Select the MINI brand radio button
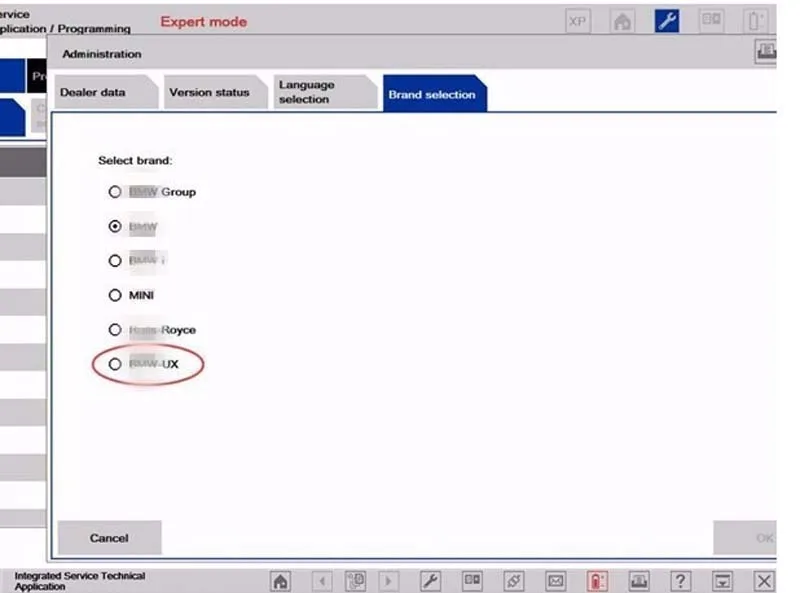Screen dimensions: 800x593 115,295
